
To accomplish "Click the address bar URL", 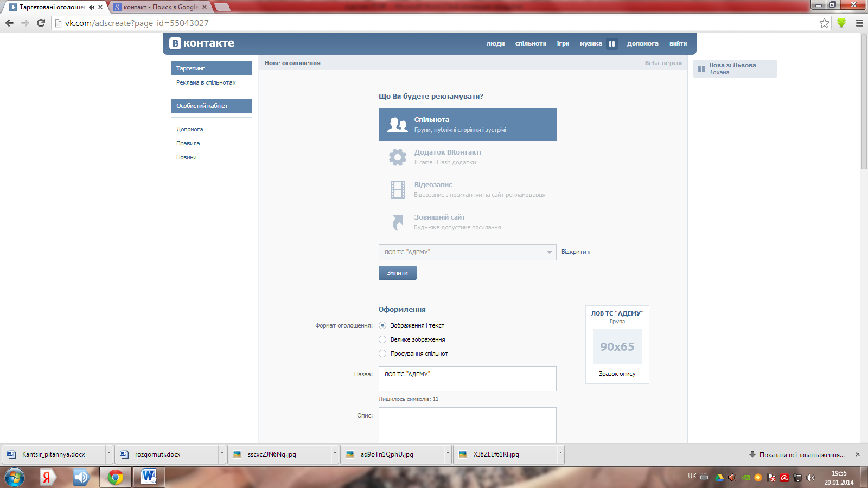I will click(x=137, y=23).
